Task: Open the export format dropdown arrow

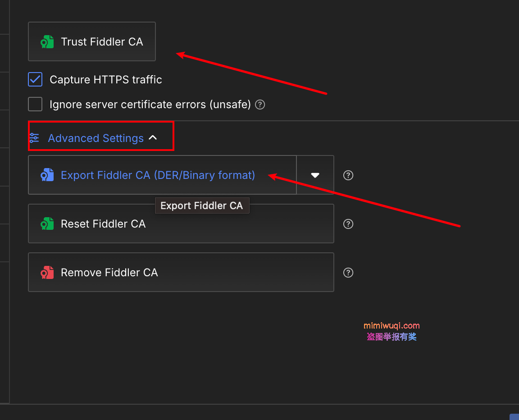Action: coord(315,175)
